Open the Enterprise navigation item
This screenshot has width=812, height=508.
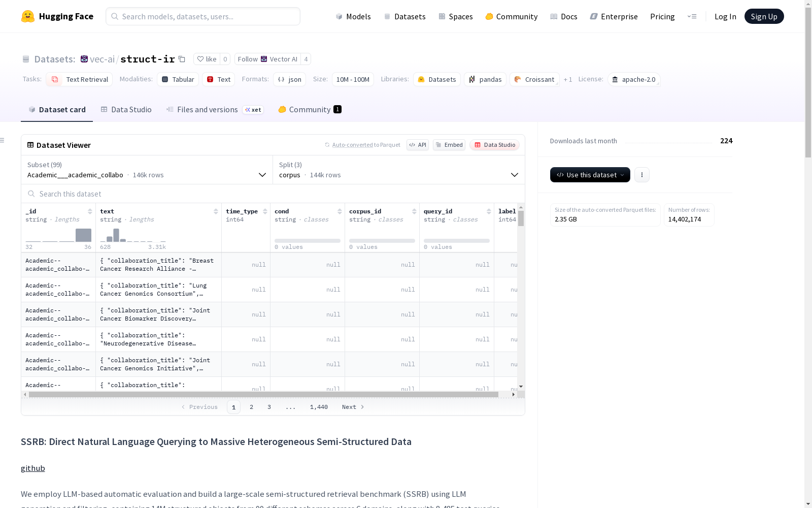[x=614, y=16]
